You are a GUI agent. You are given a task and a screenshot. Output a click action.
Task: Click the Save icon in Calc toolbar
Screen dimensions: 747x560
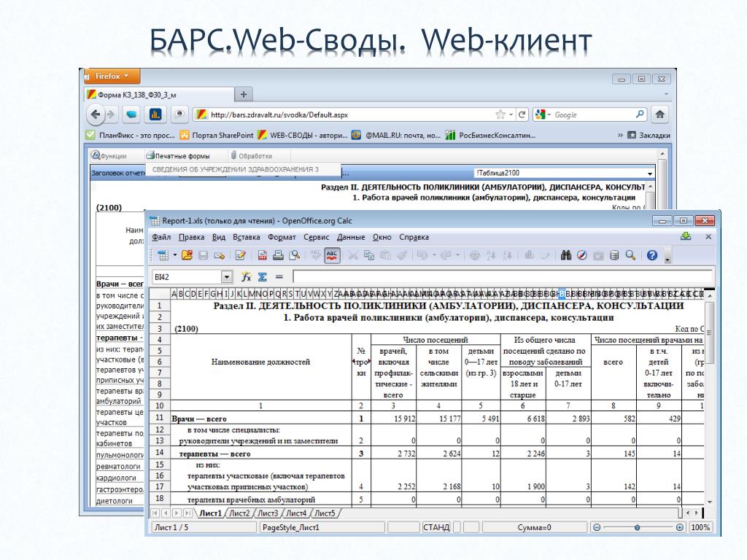click(203, 255)
